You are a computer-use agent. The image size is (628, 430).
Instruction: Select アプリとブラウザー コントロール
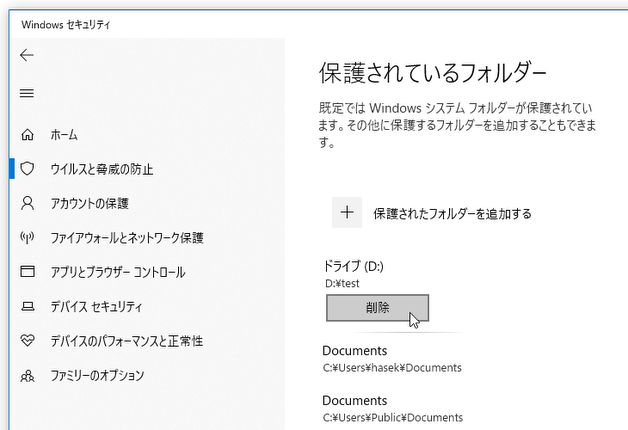pos(118,272)
